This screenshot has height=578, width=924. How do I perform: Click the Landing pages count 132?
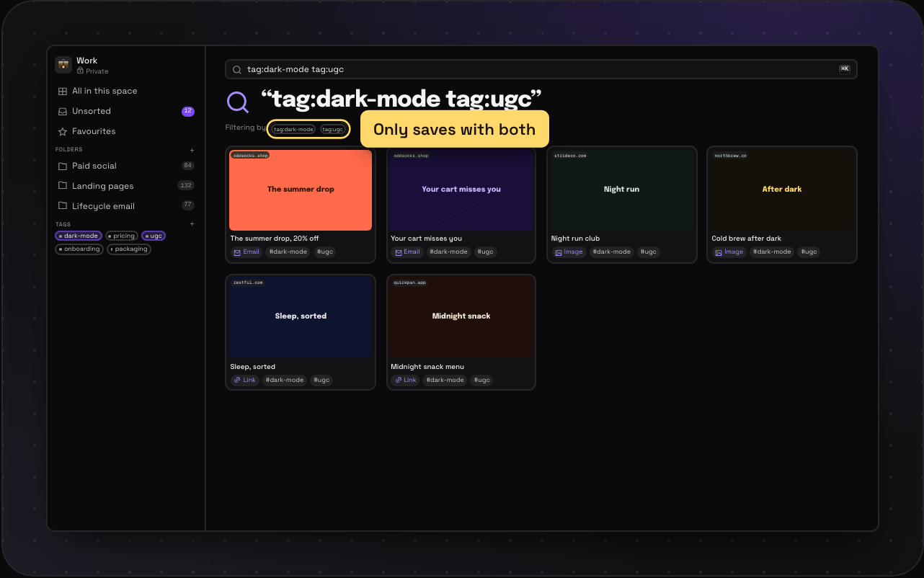coord(186,186)
